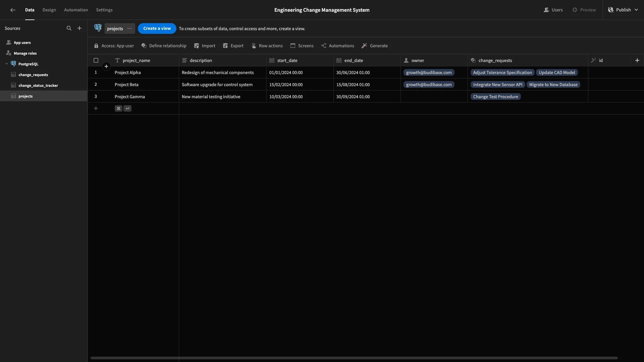Switch to the Design tab
The width and height of the screenshot is (644, 362).
49,10
